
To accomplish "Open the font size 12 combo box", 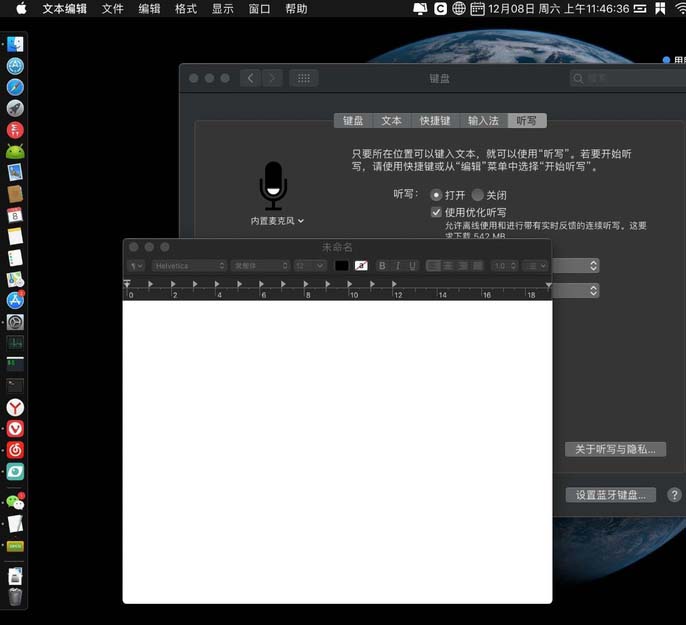I will pyautogui.click(x=310, y=266).
